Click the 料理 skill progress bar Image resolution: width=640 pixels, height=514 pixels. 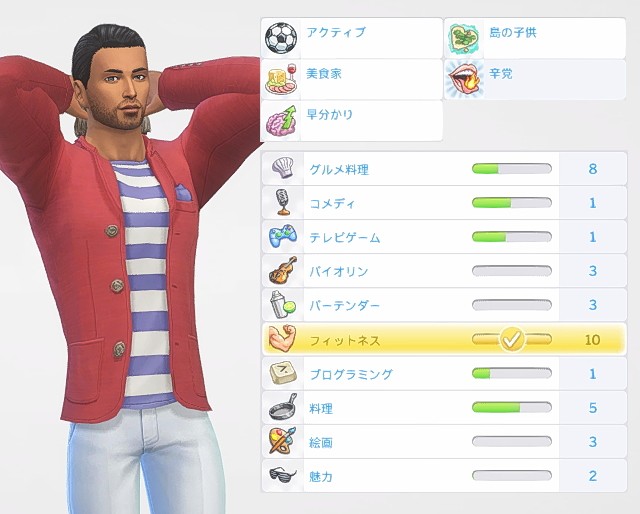(x=511, y=407)
